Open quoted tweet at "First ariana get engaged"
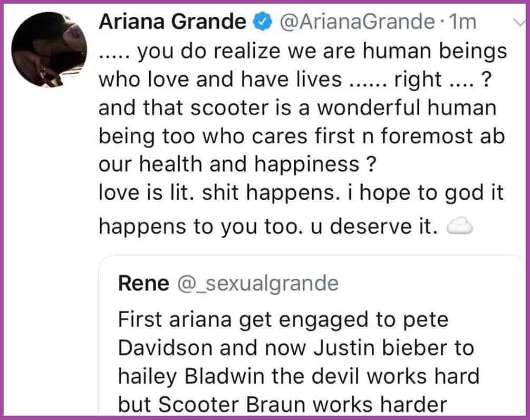 pyautogui.click(x=283, y=320)
